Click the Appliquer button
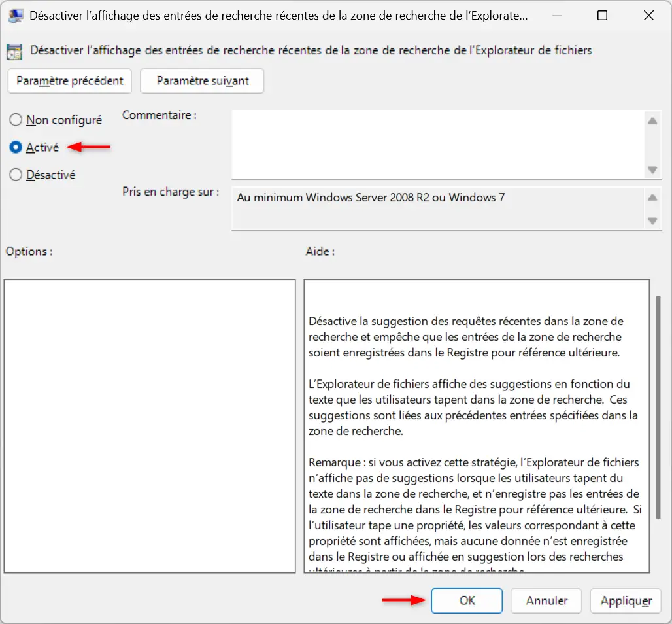Image resolution: width=672 pixels, height=624 pixels. point(626,600)
